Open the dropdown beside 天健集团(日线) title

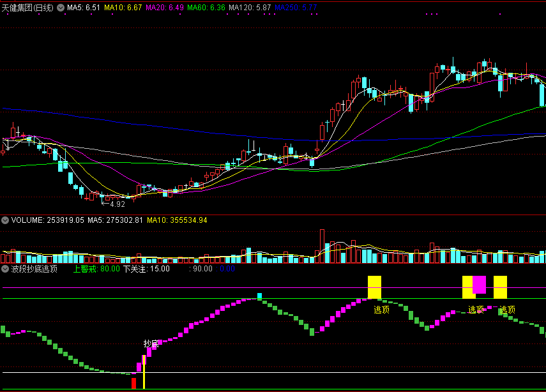pyautogui.click(x=61, y=8)
